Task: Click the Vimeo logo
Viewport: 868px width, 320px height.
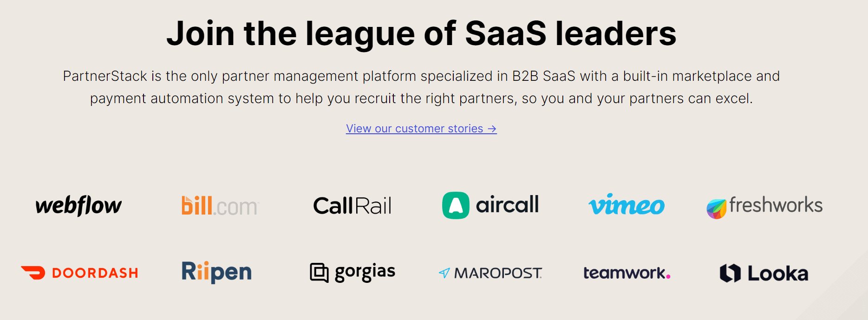Action: [627, 205]
